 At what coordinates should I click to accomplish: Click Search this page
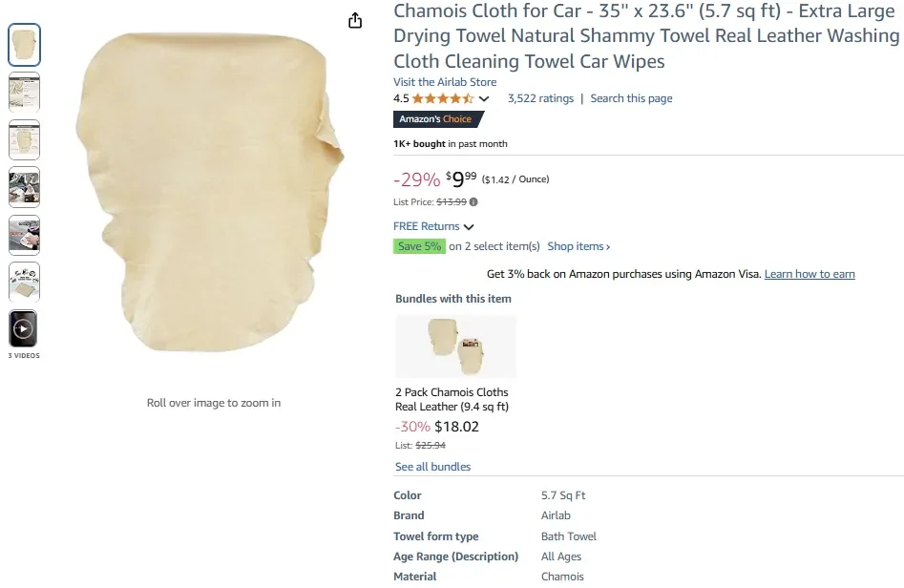tap(631, 98)
